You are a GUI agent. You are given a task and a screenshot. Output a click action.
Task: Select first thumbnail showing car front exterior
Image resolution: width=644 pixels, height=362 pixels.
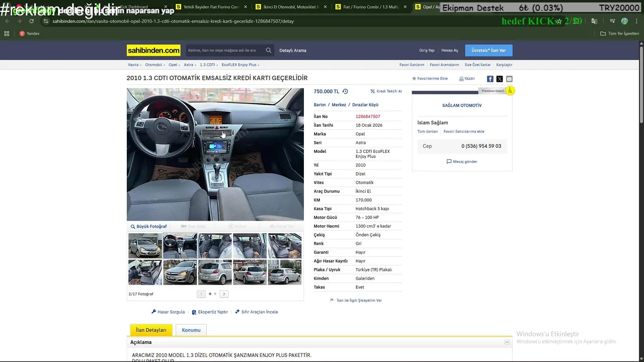tap(145, 245)
